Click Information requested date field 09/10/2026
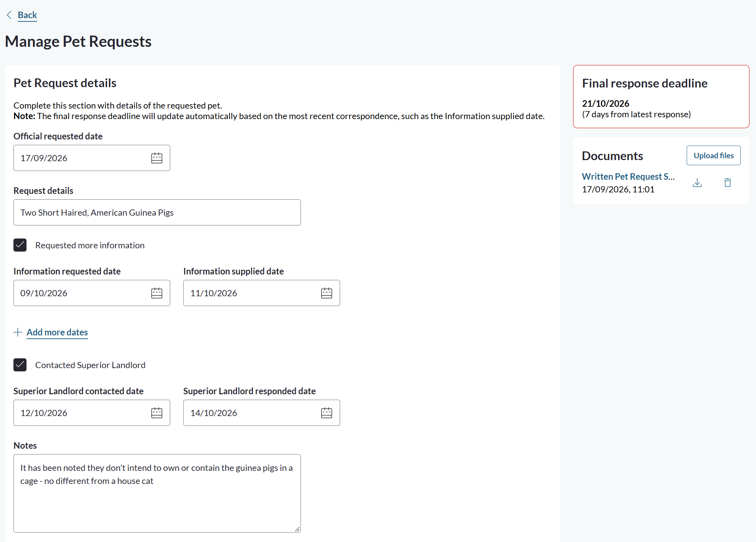756x542 pixels. 92,293
